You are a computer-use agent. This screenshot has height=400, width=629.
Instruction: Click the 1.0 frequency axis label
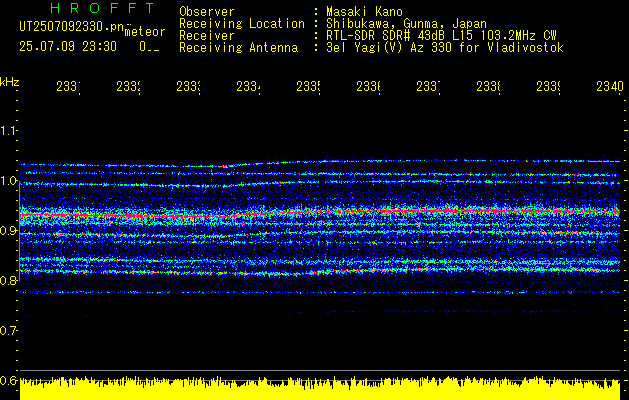(8, 181)
